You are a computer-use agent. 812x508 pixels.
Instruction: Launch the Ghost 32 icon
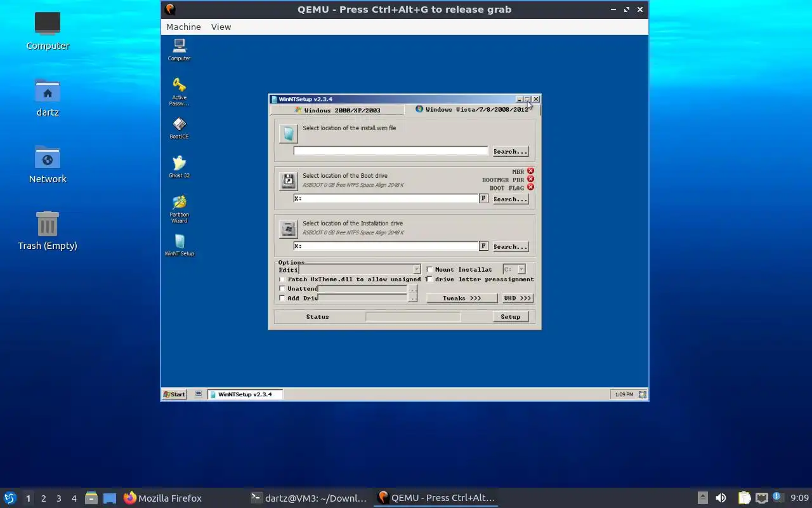pyautogui.click(x=179, y=166)
